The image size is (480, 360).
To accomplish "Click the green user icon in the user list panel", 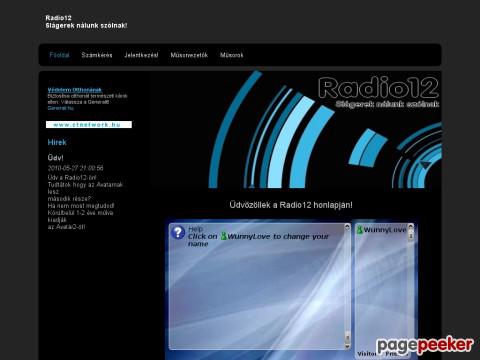I will click(x=360, y=230).
